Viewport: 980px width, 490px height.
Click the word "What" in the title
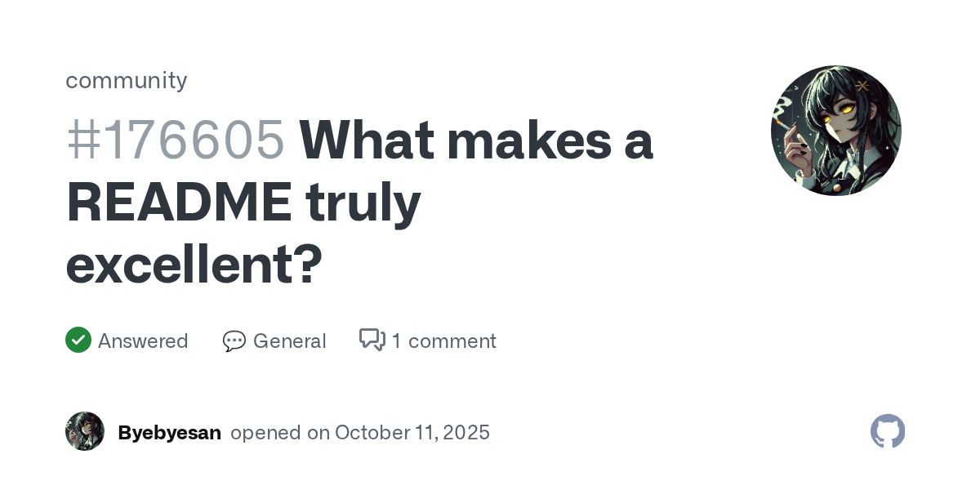pos(364,140)
